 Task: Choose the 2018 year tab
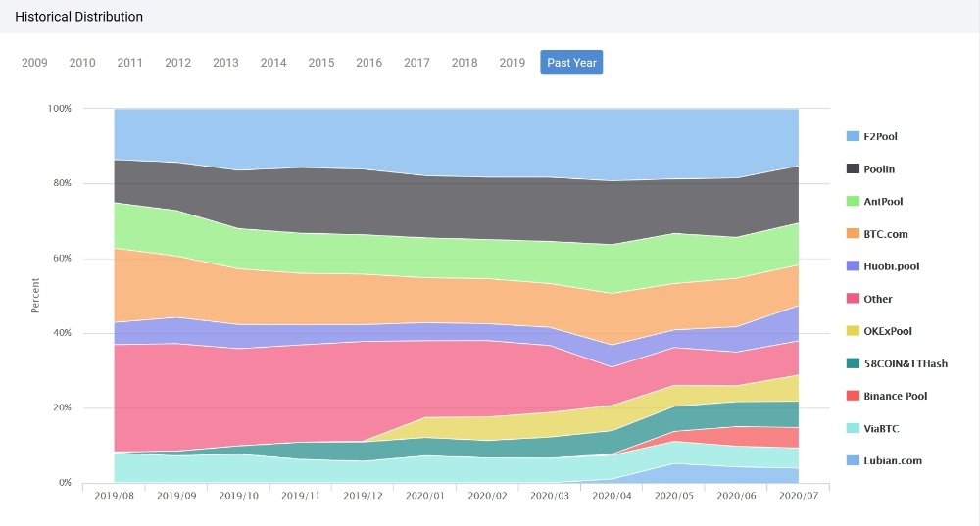coord(465,63)
